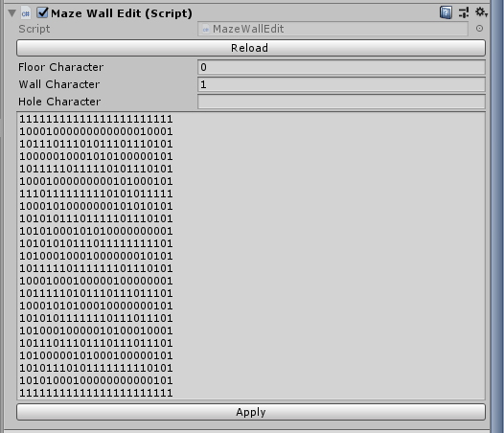Place cursor in first row of maze text
Viewport: 504px width, 433px height.
pos(96,119)
